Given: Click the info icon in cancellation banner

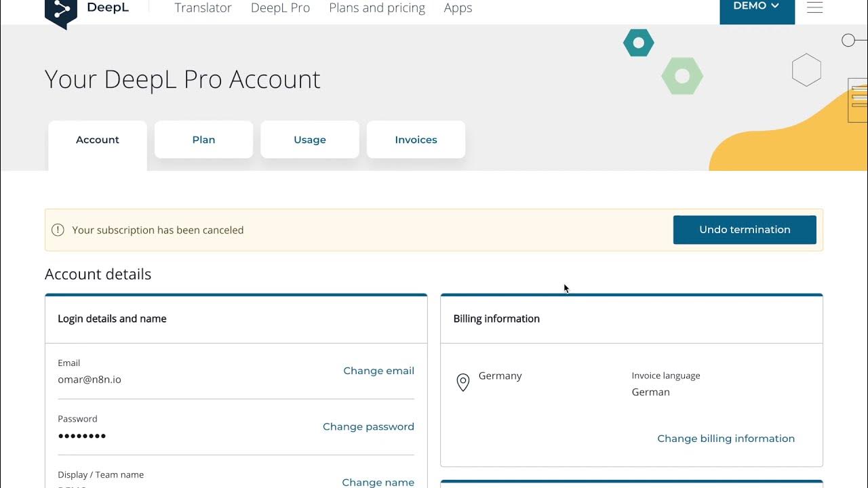Looking at the screenshot, I should [58, 230].
